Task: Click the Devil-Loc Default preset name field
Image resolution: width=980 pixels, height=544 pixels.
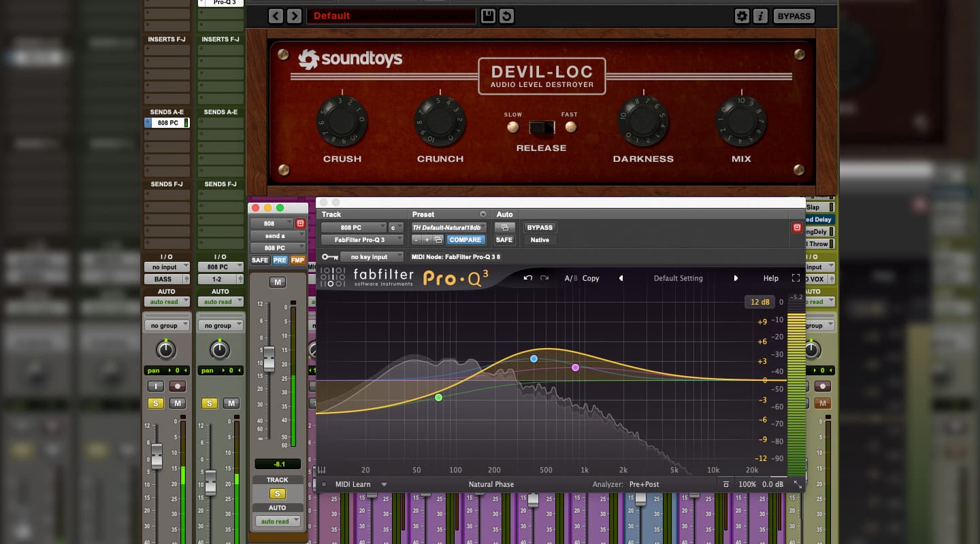Action: (x=391, y=16)
